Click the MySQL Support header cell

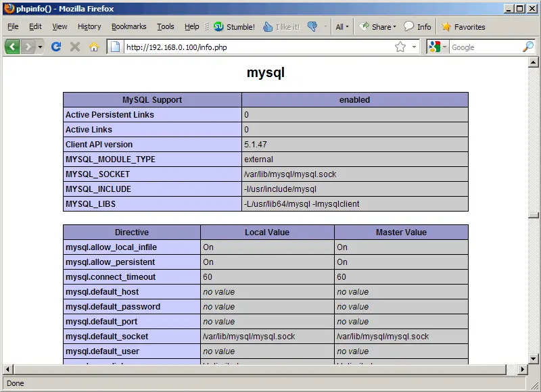(x=152, y=99)
